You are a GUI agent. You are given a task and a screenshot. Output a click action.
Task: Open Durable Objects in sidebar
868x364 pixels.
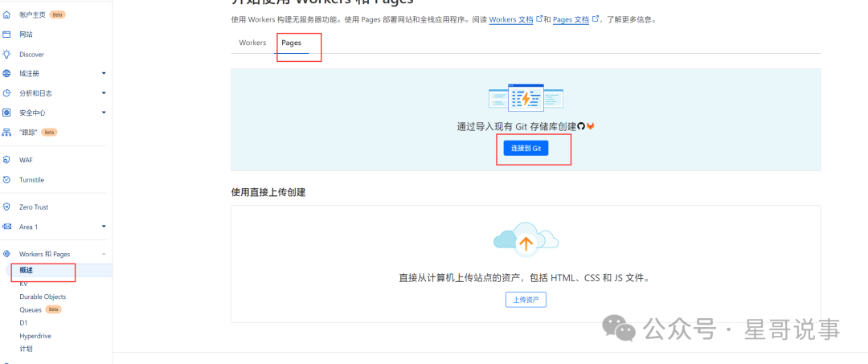coord(43,297)
